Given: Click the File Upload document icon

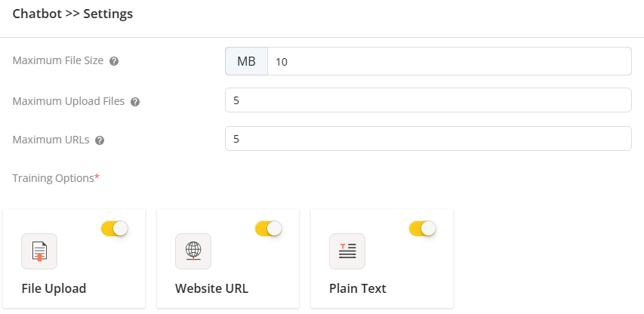Looking at the screenshot, I should [x=39, y=251].
